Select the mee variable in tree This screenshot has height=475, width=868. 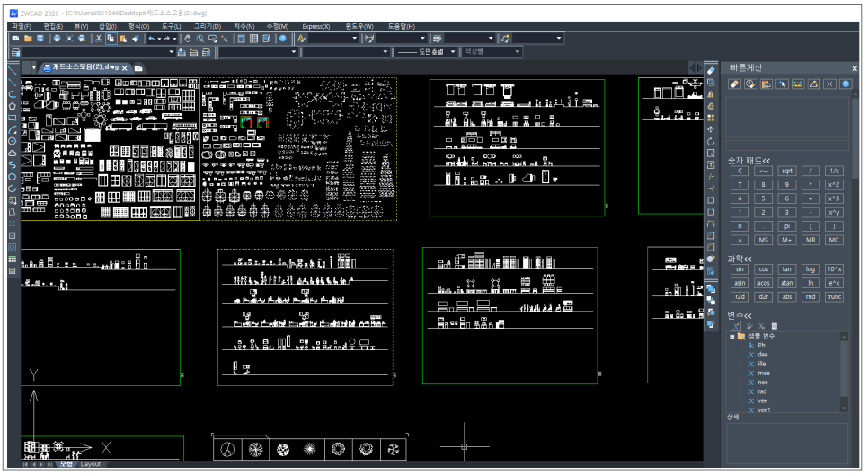point(764,374)
